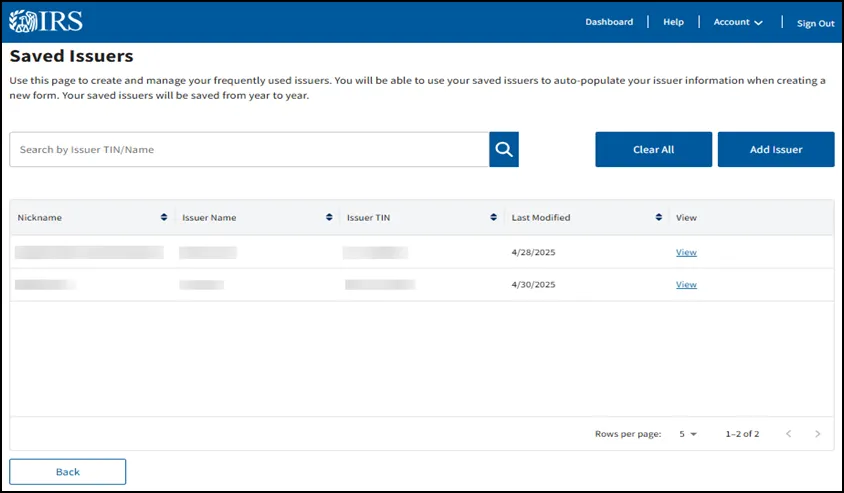844x493 pixels.
Task: Sort by Issuer TIN column arrows
Action: pos(493,217)
